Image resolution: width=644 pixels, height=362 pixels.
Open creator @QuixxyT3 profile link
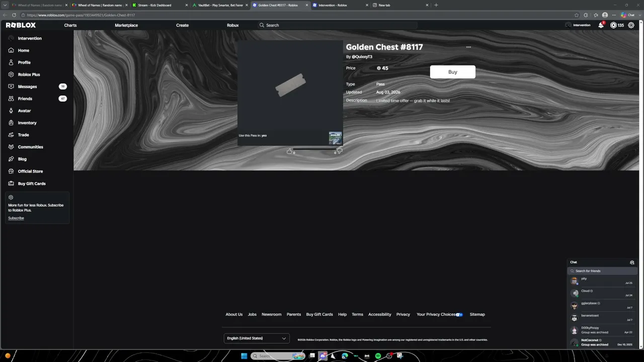pos(362,57)
